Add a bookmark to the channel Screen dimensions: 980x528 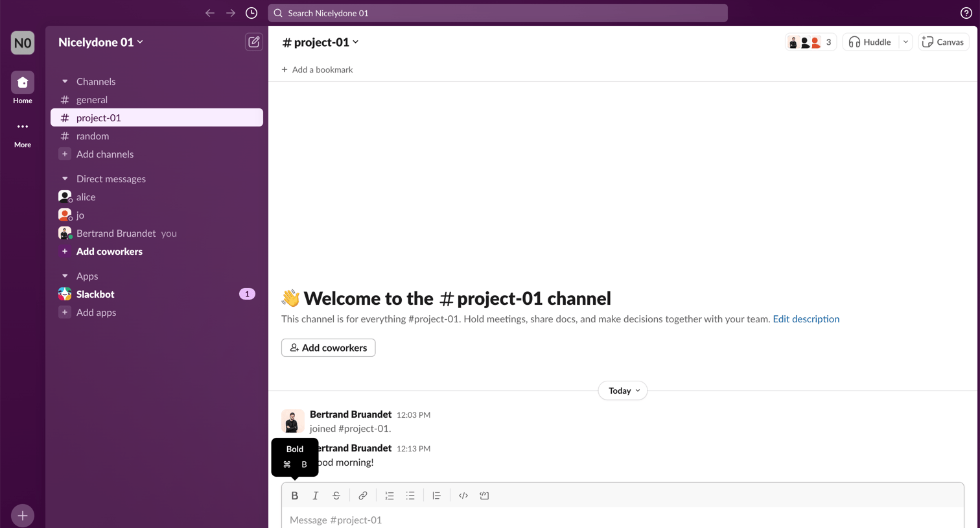coord(318,69)
